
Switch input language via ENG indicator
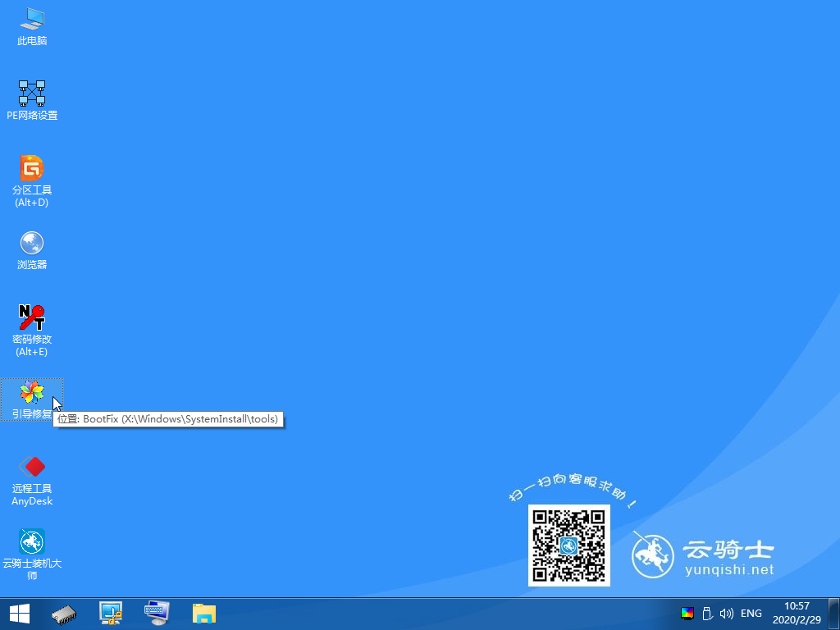tap(751, 614)
